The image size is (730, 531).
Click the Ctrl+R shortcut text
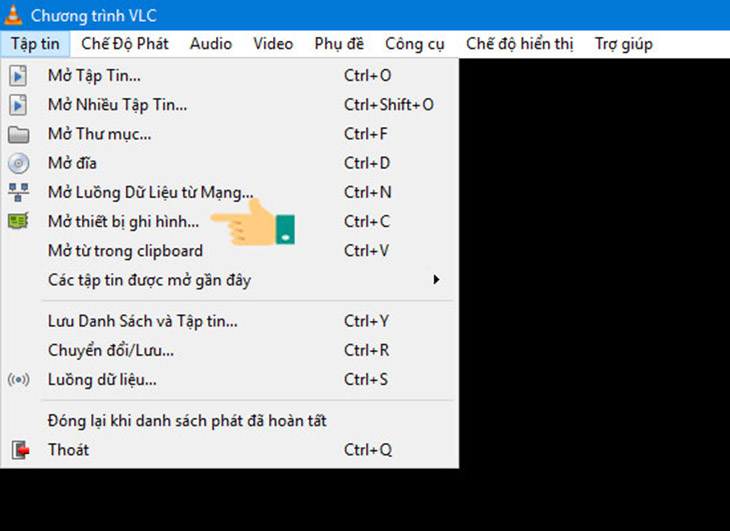[x=367, y=350]
